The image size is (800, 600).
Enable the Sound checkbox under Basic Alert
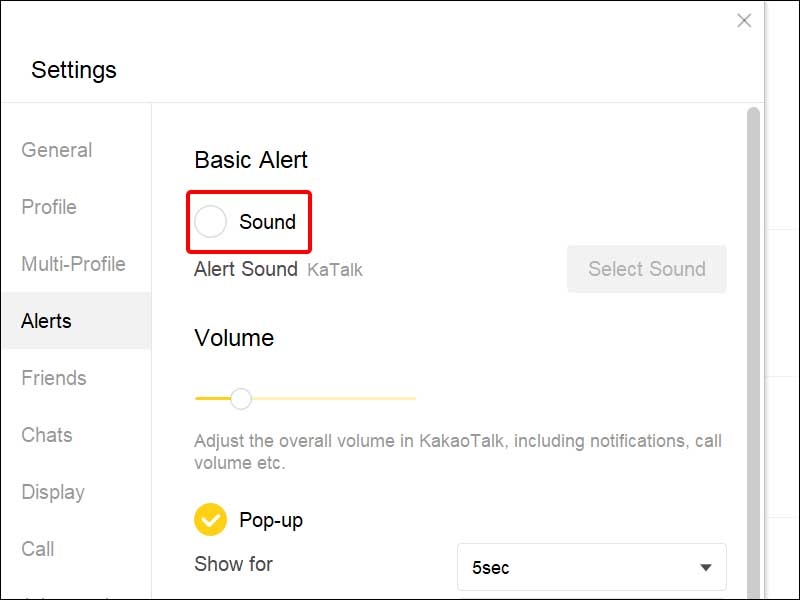click(210, 222)
